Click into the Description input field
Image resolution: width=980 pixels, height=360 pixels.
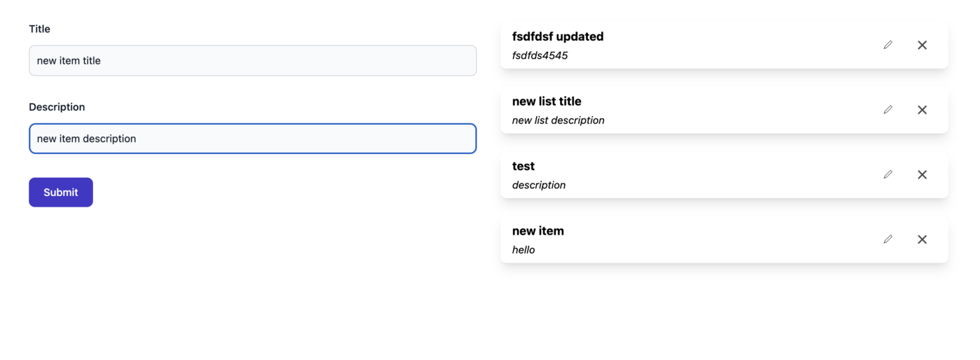[252, 139]
